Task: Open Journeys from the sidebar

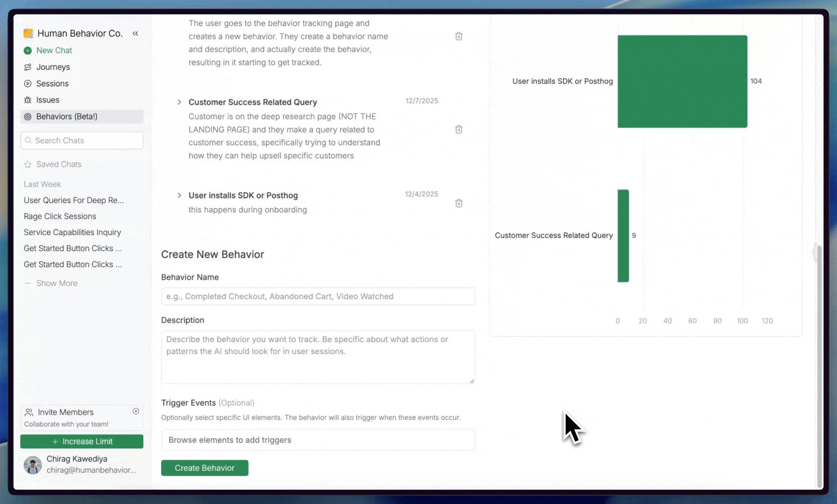Action: (53, 67)
